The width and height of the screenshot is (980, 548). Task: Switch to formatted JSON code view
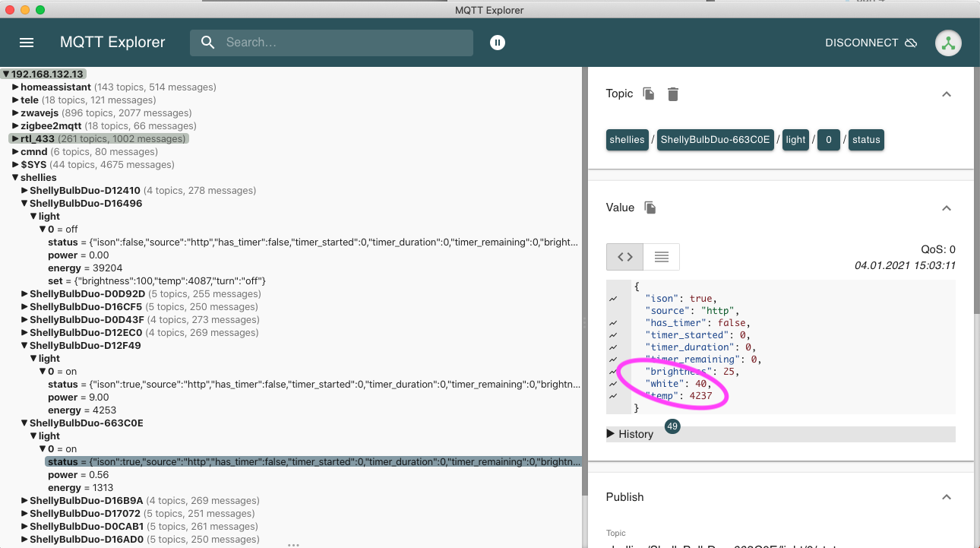pos(624,257)
